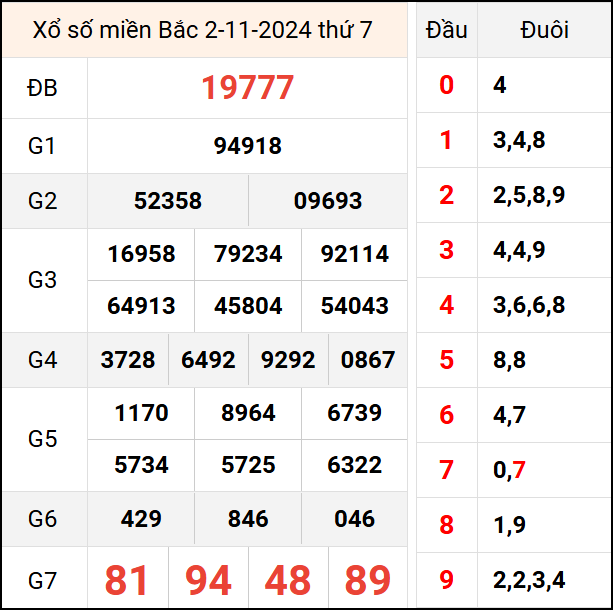Click the tail values '4,4,9'
Viewport: 613px width, 610px height.
pyautogui.click(x=519, y=250)
